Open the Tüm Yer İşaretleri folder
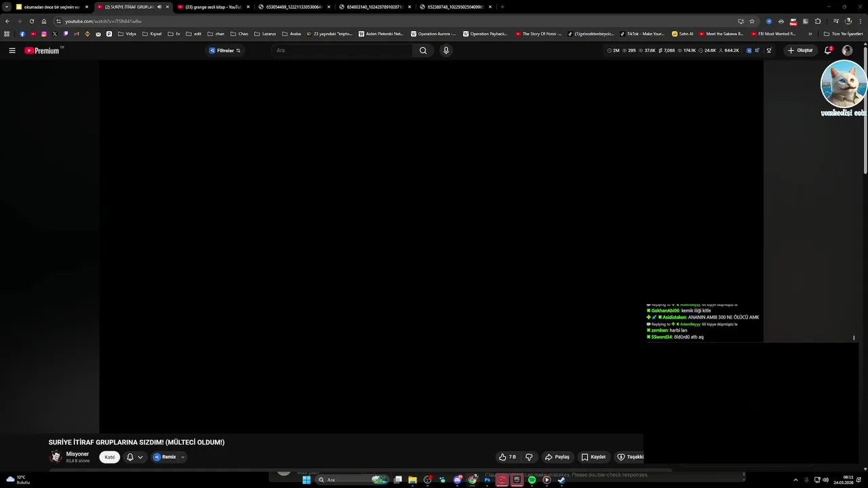This screenshot has height=488, width=868. tap(844, 34)
